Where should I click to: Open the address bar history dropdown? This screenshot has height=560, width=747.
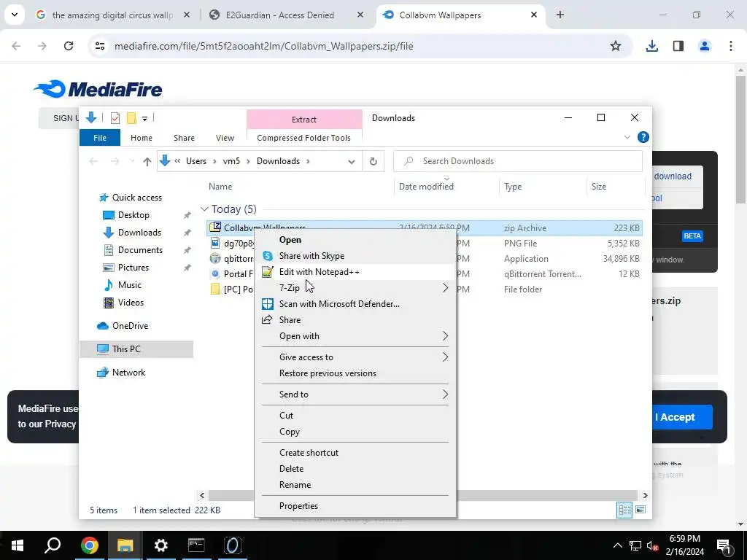pyautogui.click(x=351, y=161)
